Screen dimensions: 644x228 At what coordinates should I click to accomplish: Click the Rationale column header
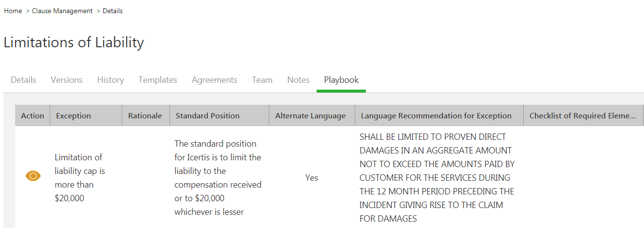[145, 116]
